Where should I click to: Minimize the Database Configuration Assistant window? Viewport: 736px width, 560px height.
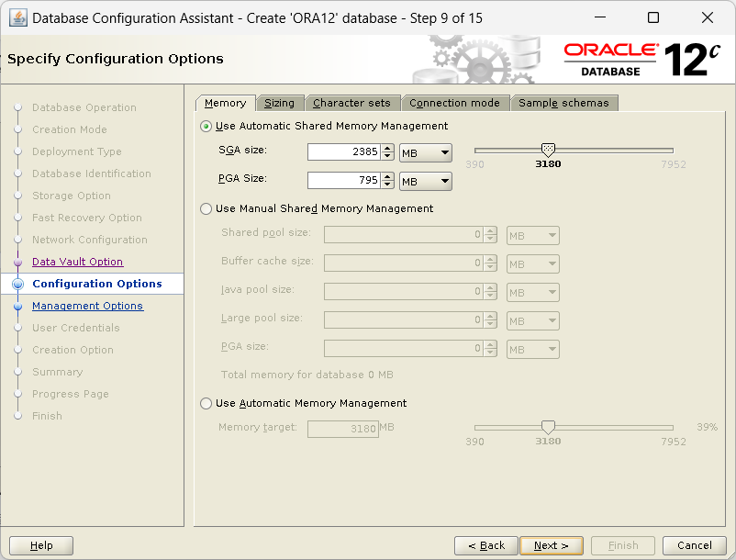click(600, 17)
